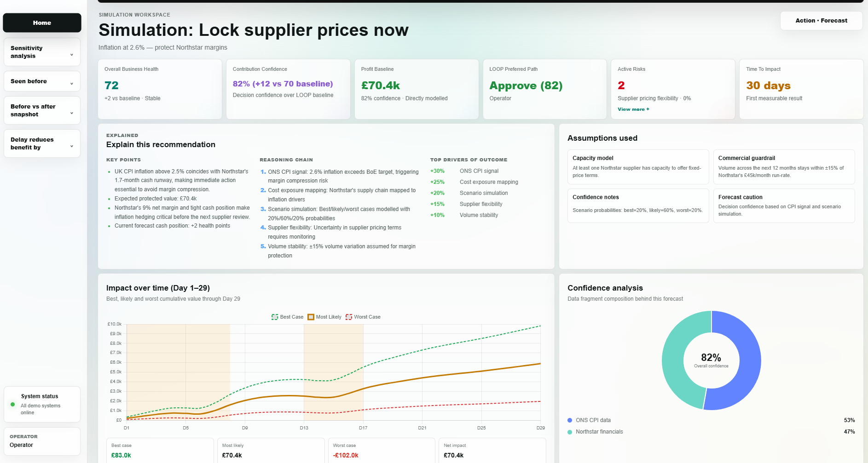Click the Northstar financials legend dot
The image size is (868, 463).
[570, 432]
